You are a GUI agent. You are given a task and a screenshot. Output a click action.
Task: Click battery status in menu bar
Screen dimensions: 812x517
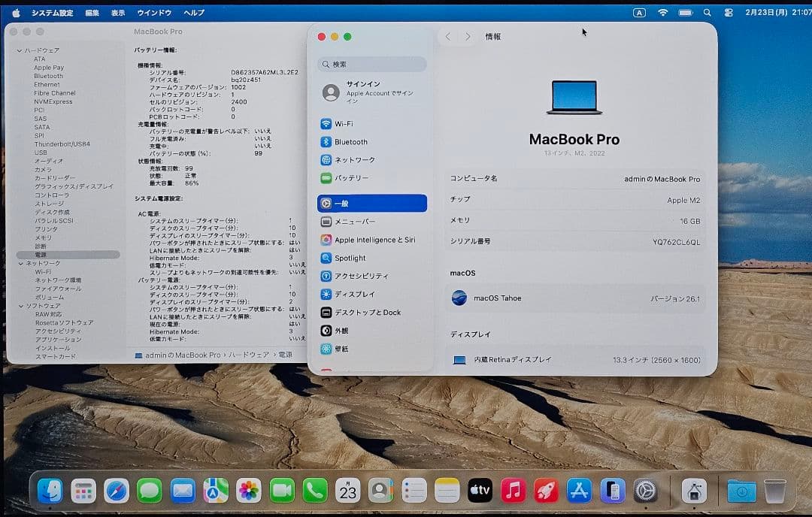click(686, 13)
